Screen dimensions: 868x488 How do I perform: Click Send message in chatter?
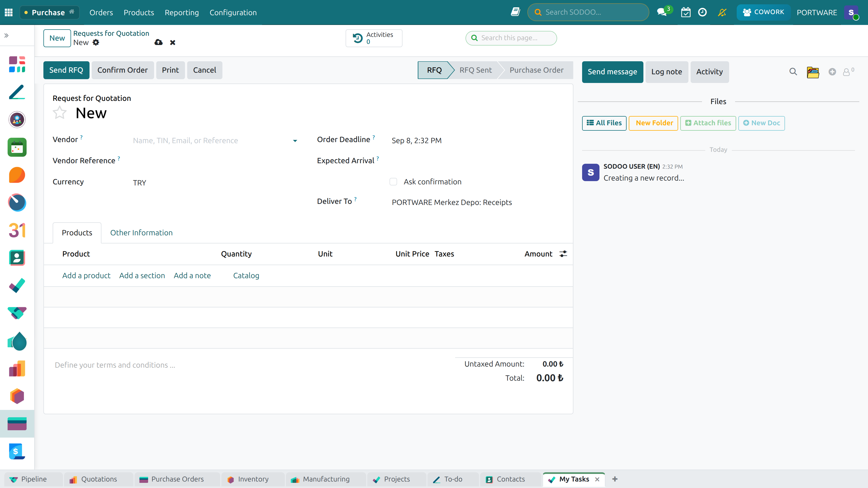click(x=612, y=72)
